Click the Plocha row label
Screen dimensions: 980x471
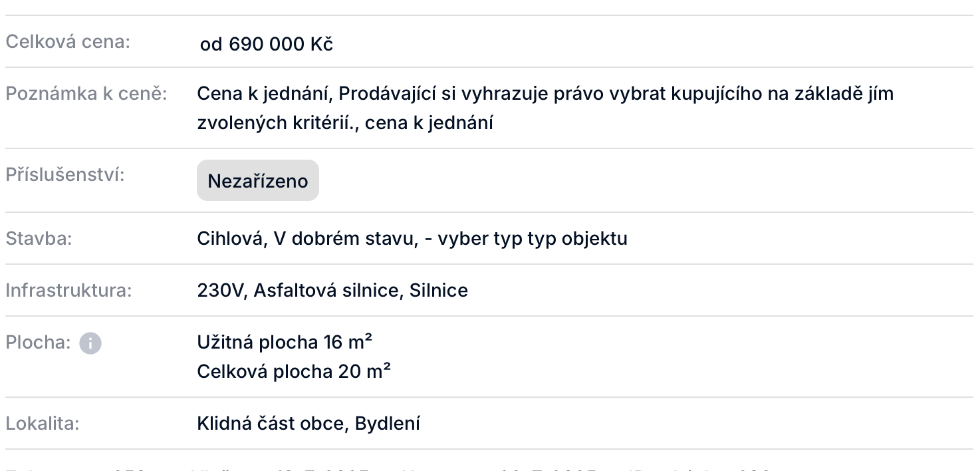pos(38,343)
